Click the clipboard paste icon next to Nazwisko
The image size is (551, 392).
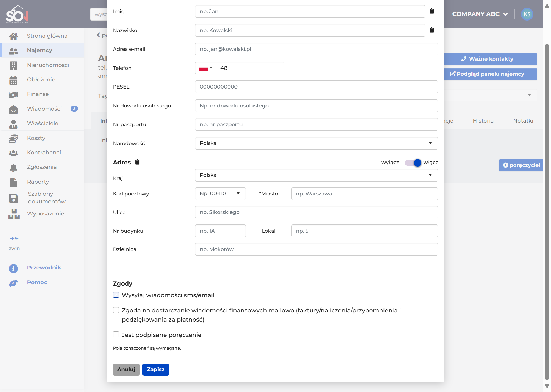point(432,30)
